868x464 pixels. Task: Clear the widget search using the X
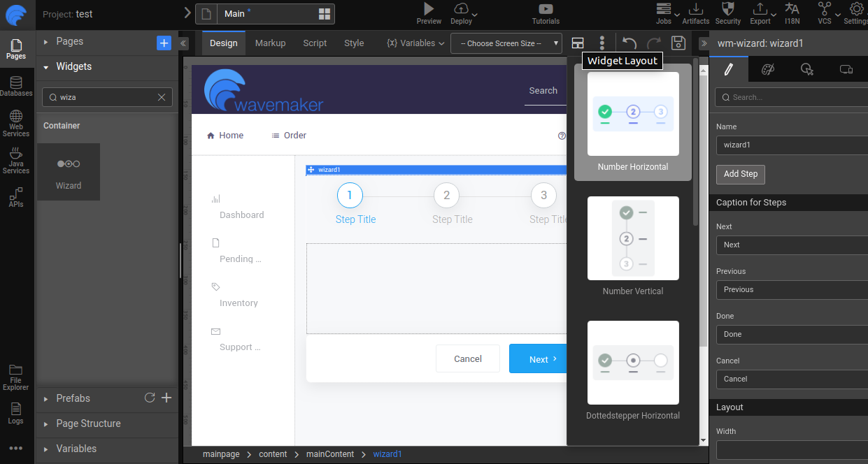[162, 97]
